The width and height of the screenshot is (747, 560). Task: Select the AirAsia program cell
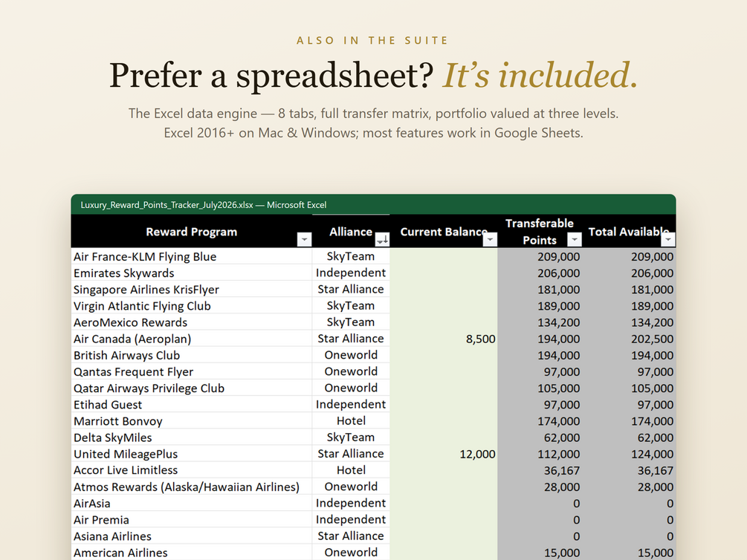(x=192, y=504)
